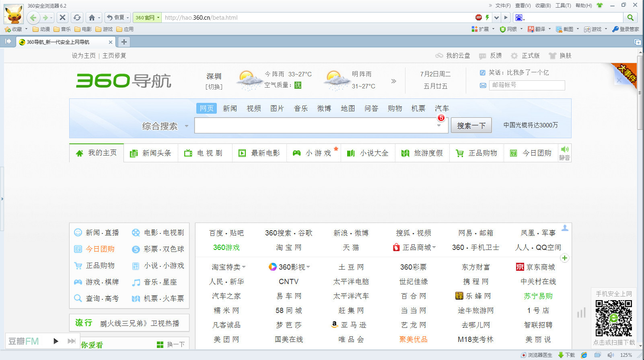Click the green search magnifier icon
The image size is (644, 360).
click(630, 18)
